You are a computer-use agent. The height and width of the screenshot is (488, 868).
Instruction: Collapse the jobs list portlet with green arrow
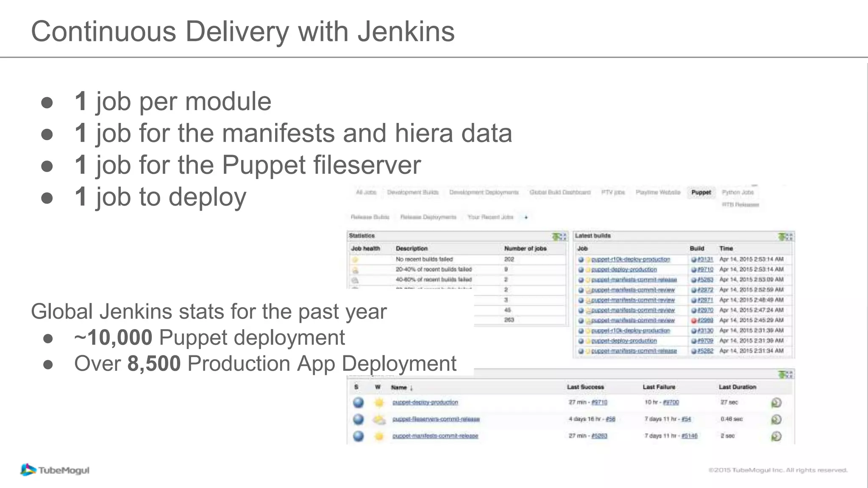[782, 374]
